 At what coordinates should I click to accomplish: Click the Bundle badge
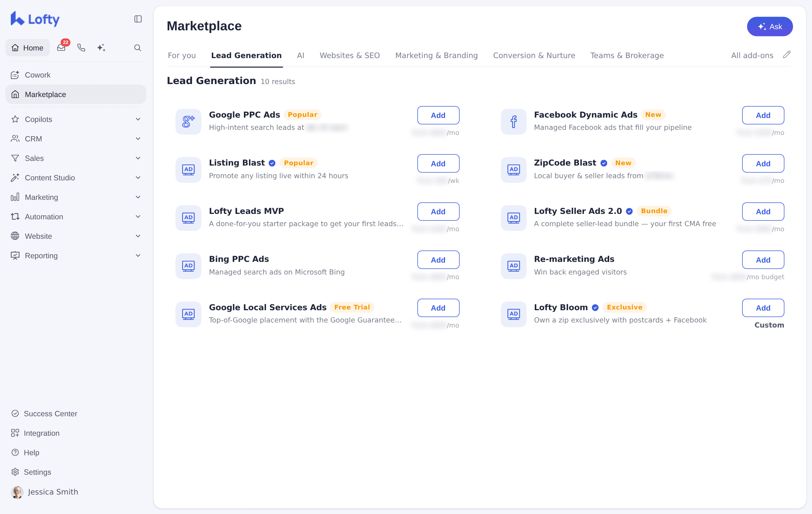tap(654, 211)
